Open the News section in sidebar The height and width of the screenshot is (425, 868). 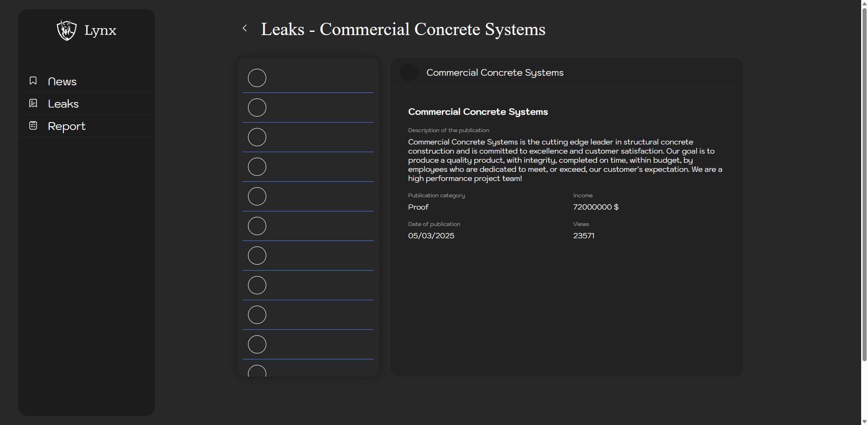pos(62,82)
